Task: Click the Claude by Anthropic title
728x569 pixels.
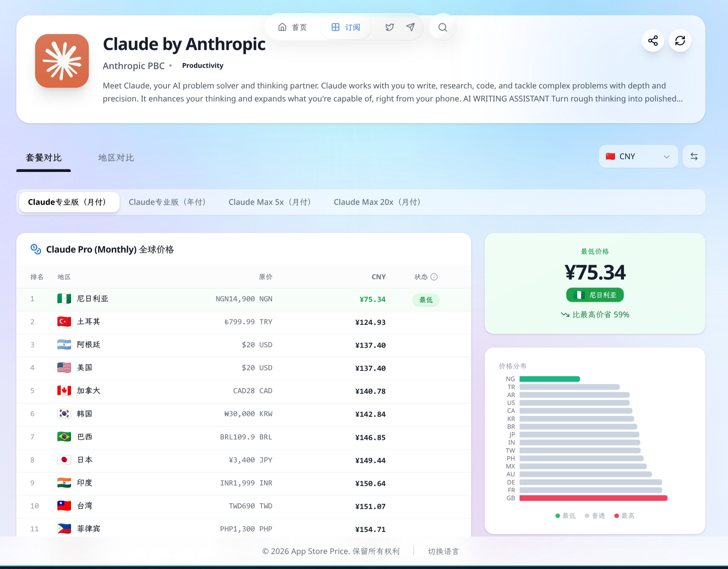Action: (184, 44)
